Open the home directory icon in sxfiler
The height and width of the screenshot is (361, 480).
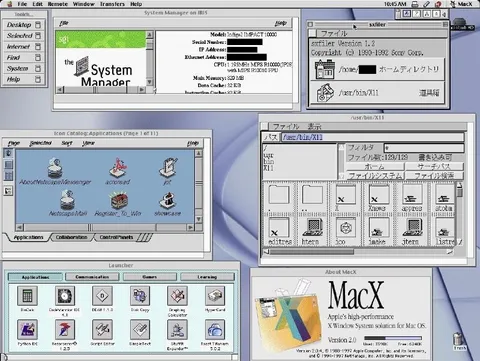point(325,69)
